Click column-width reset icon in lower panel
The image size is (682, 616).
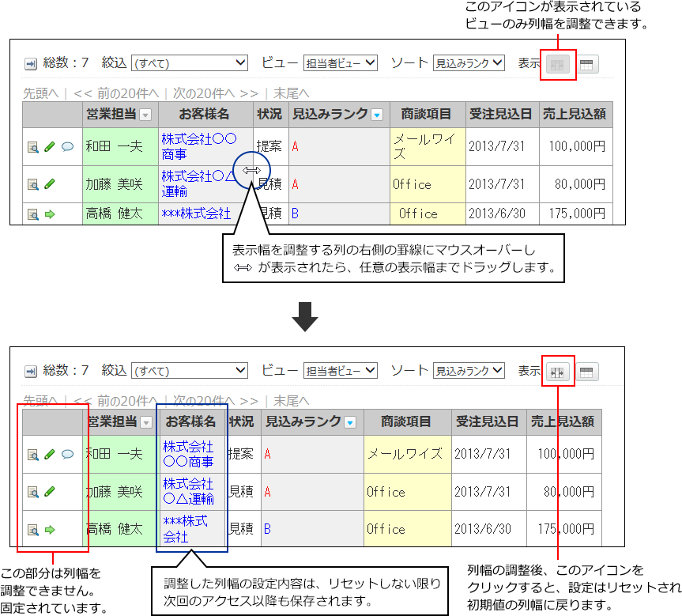tap(557, 372)
